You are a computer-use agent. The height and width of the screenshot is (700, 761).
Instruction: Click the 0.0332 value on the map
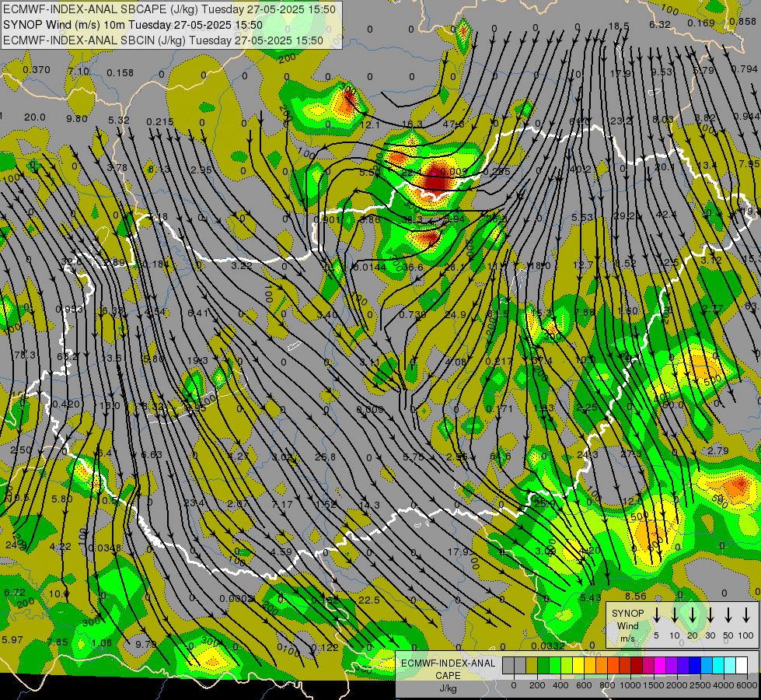[548, 646]
